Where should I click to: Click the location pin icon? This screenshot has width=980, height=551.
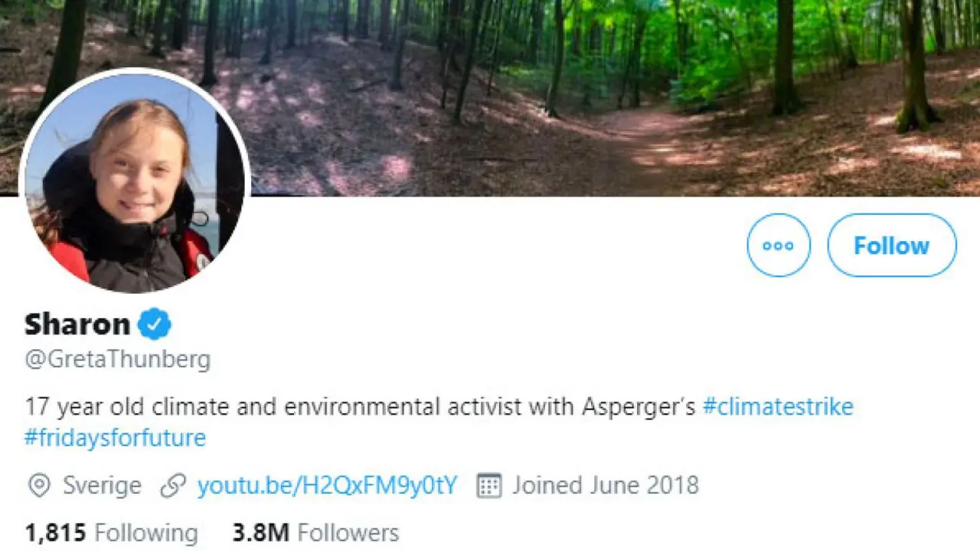tap(38, 485)
